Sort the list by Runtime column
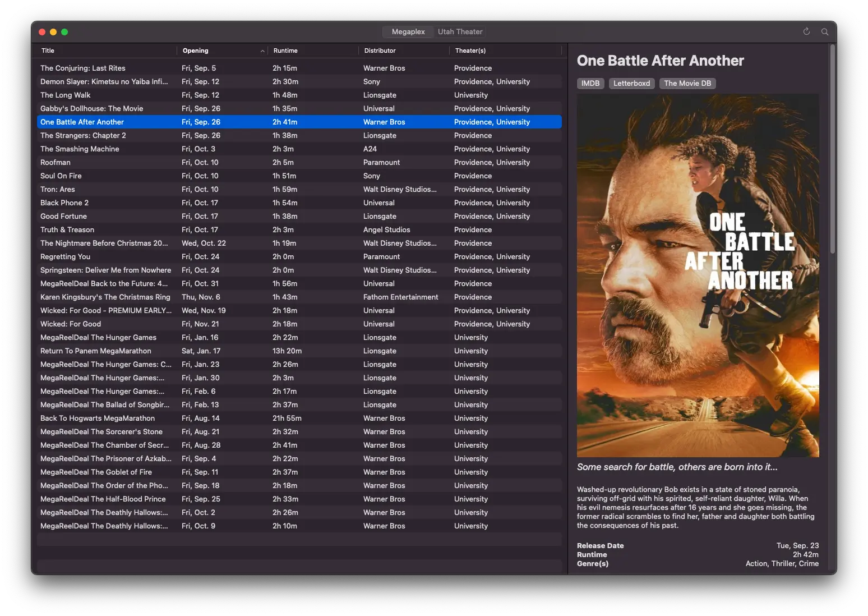This screenshot has height=616, width=868. coord(312,50)
